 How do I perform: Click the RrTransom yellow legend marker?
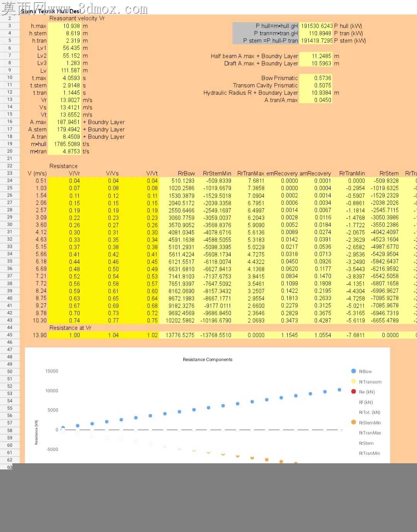click(353, 381)
